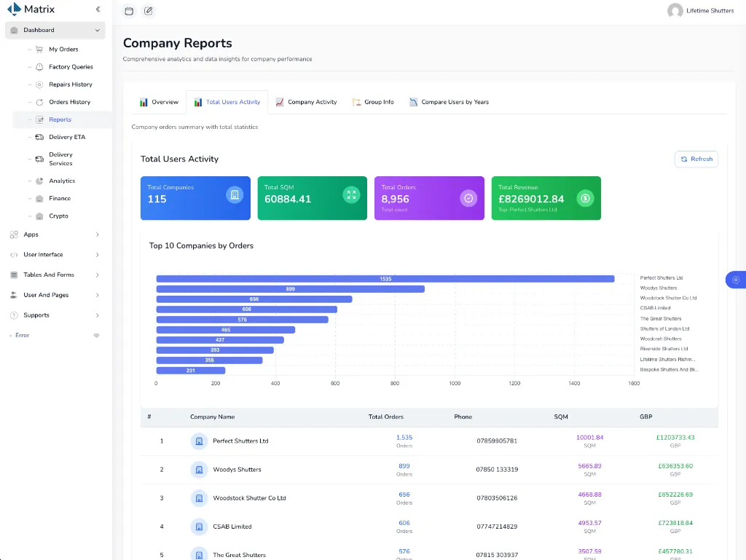Viewport: 746px width, 560px height.
Task: Click the My Orders cart icon
Action: pyautogui.click(x=39, y=50)
